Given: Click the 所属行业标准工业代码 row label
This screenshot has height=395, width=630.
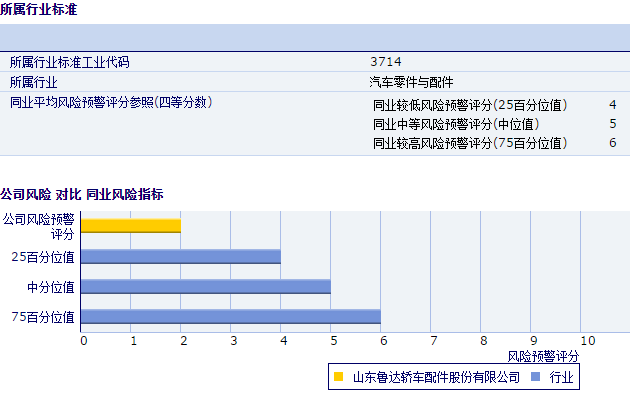Looking at the screenshot, I should [70, 62].
